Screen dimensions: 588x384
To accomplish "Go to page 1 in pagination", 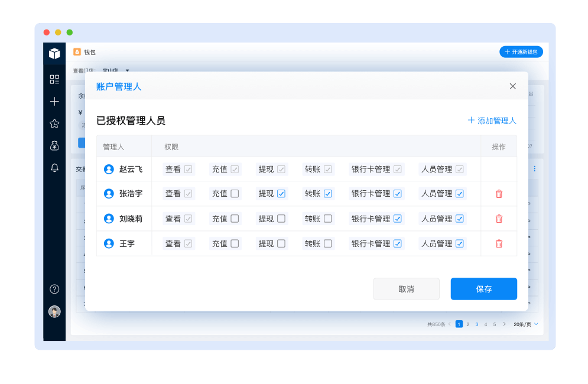I will pyautogui.click(x=459, y=324).
